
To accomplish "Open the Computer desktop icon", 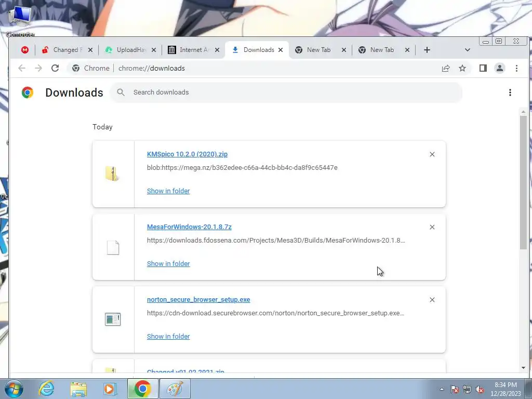I will pyautogui.click(x=20, y=21).
